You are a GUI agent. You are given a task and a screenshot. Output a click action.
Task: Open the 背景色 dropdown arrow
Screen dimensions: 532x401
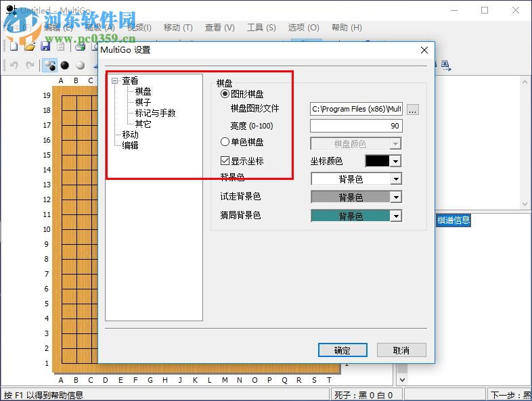pyautogui.click(x=396, y=179)
